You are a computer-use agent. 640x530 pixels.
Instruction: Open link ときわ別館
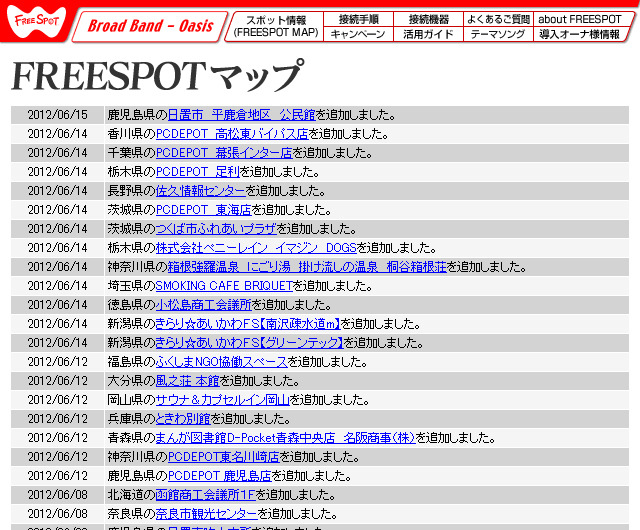coord(183,419)
